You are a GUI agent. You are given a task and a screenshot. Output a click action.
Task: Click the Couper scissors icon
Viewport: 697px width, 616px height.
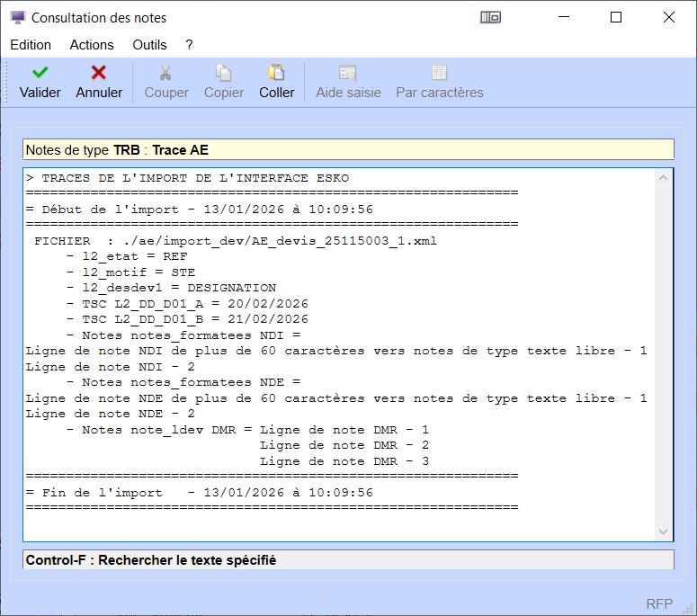pos(166,73)
